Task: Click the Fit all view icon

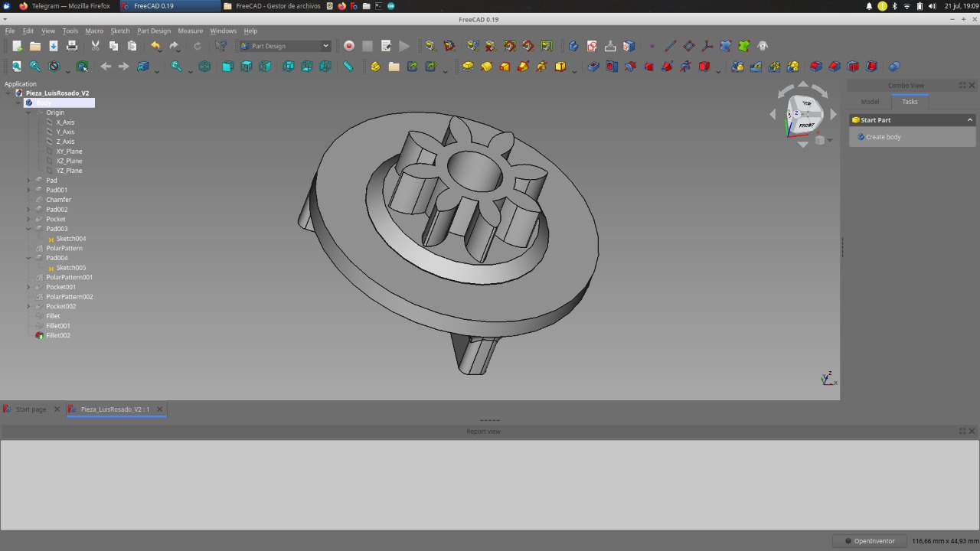Action: pyautogui.click(x=17, y=67)
